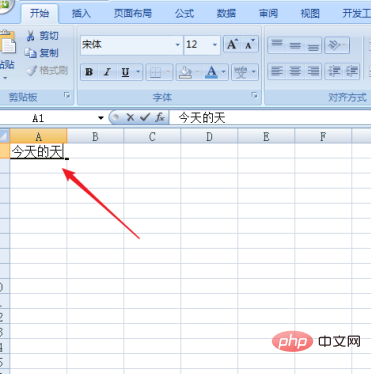Image resolution: width=371 pixels, height=374 pixels.
Task: Align text to top
Action: (x=277, y=45)
